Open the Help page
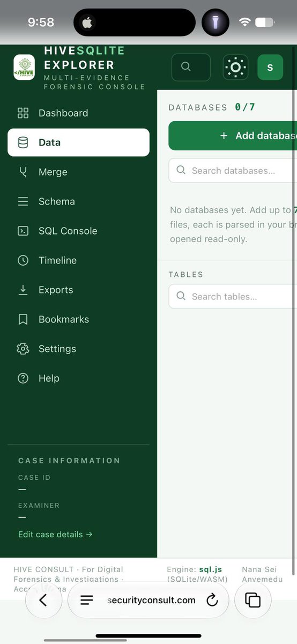 [78, 378]
